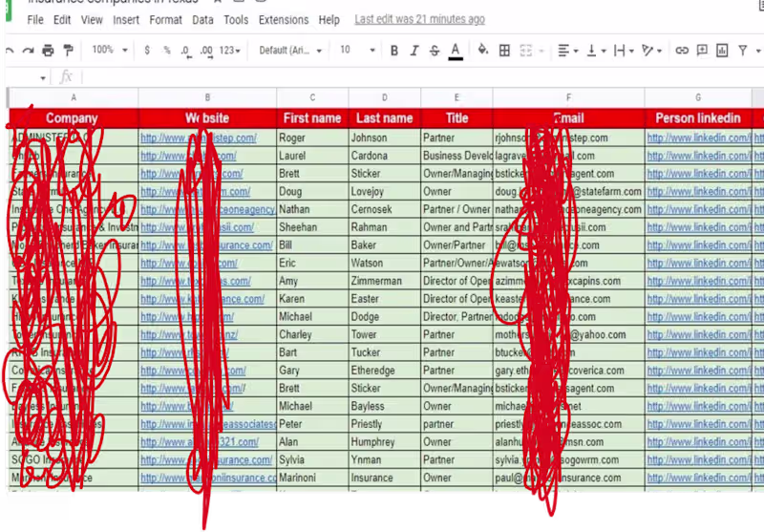This screenshot has width=764, height=532.
Task: Select the Paint format tool
Action: point(68,51)
